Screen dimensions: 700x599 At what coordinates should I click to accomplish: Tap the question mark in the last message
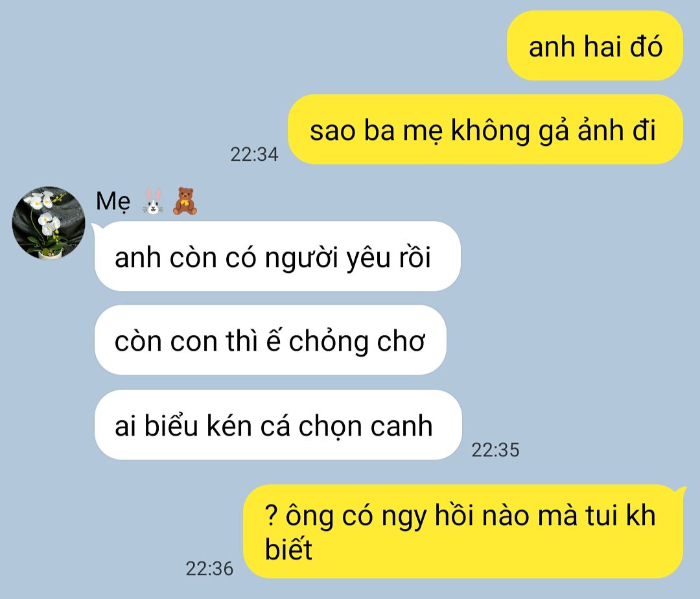coord(271,515)
